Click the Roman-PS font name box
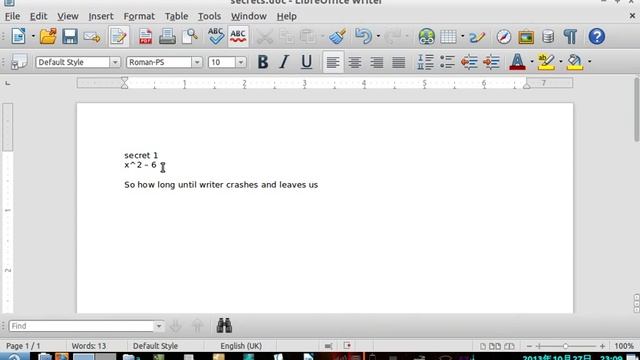 (159, 62)
